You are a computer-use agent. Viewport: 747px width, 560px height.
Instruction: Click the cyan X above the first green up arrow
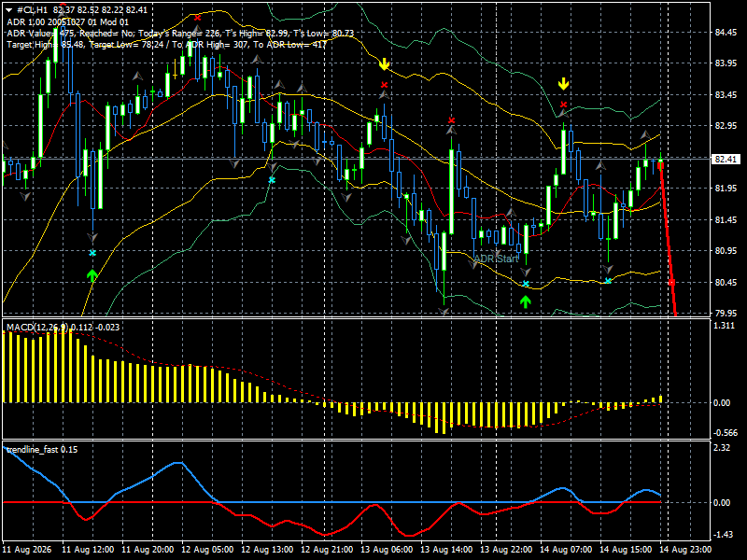pyautogui.click(x=92, y=253)
